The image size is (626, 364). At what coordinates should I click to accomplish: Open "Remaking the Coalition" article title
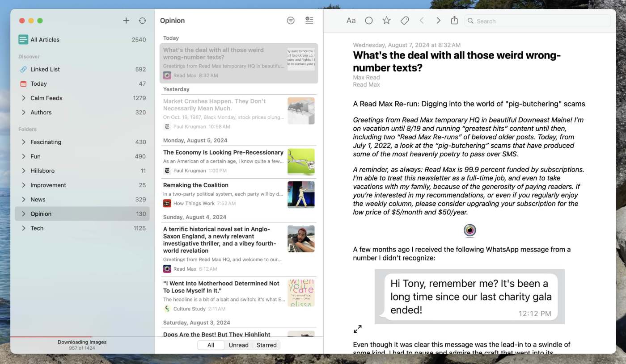pyautogui.click(x=196, y=185)
